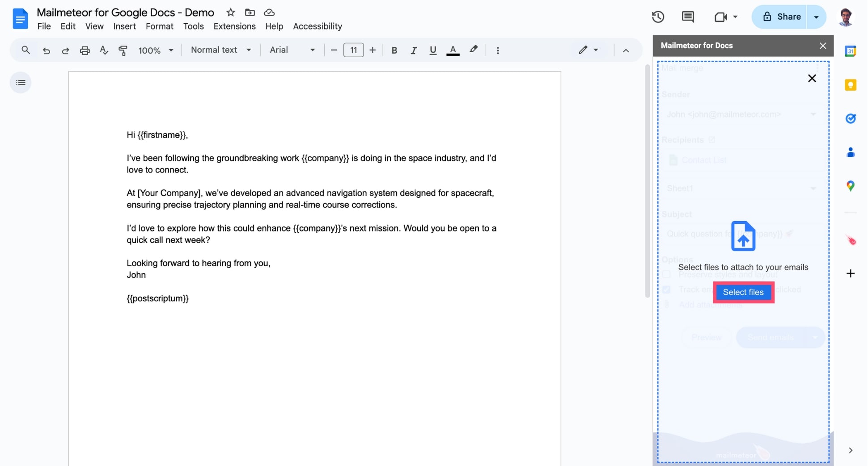
Task: Click the Share button
Action: point(779,17)
